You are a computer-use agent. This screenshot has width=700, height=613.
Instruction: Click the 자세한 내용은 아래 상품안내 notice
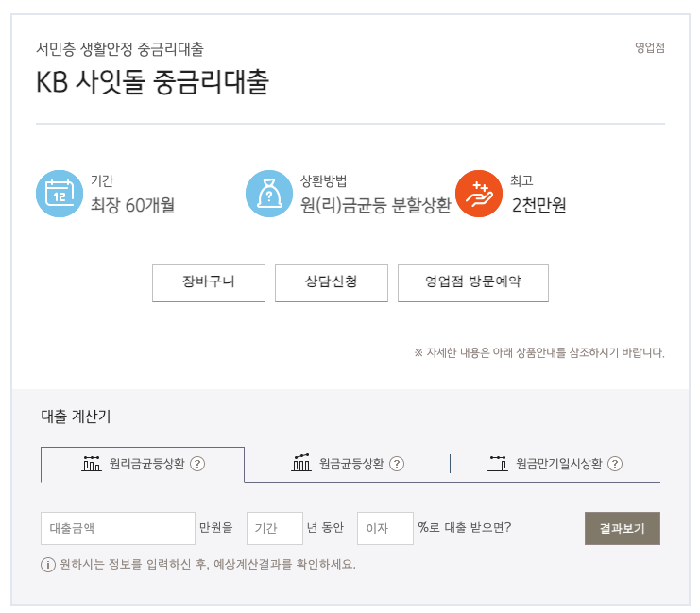[x=539, y=352]
